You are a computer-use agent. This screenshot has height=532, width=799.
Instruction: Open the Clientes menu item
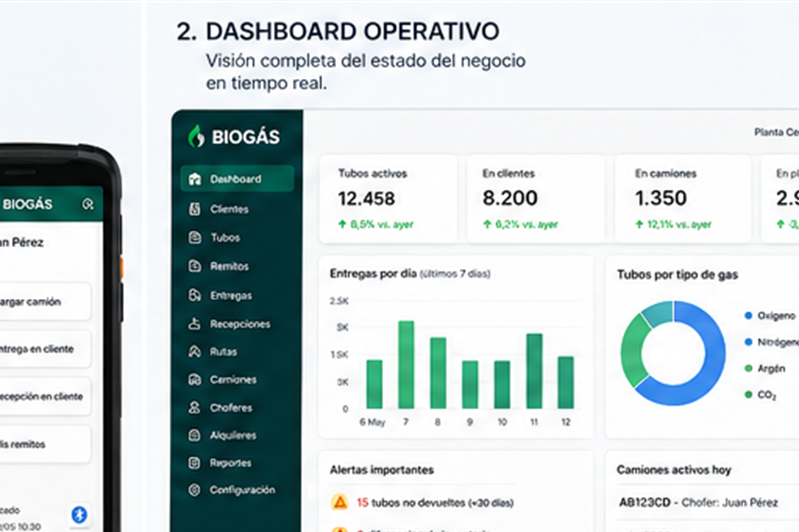(x=237, y=209)
